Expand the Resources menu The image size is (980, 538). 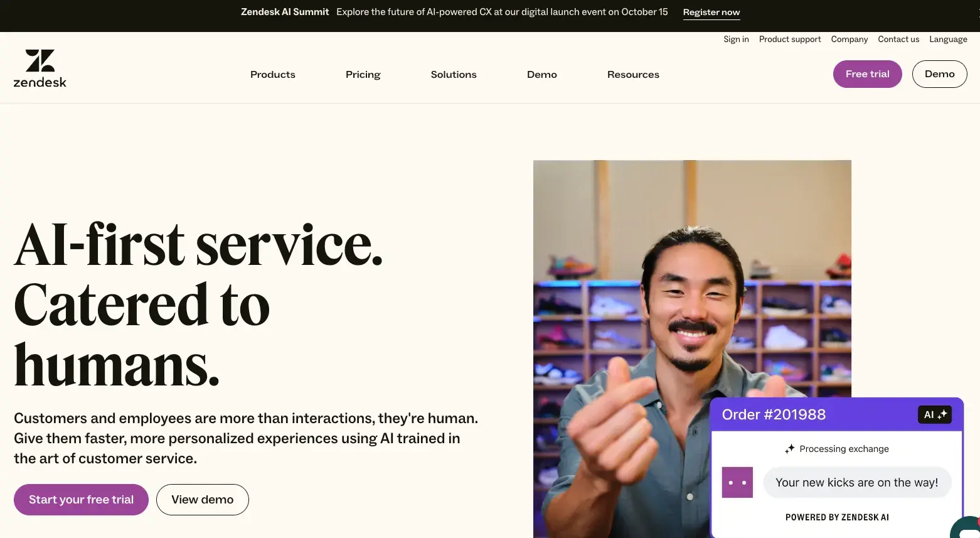pos(632,74)
